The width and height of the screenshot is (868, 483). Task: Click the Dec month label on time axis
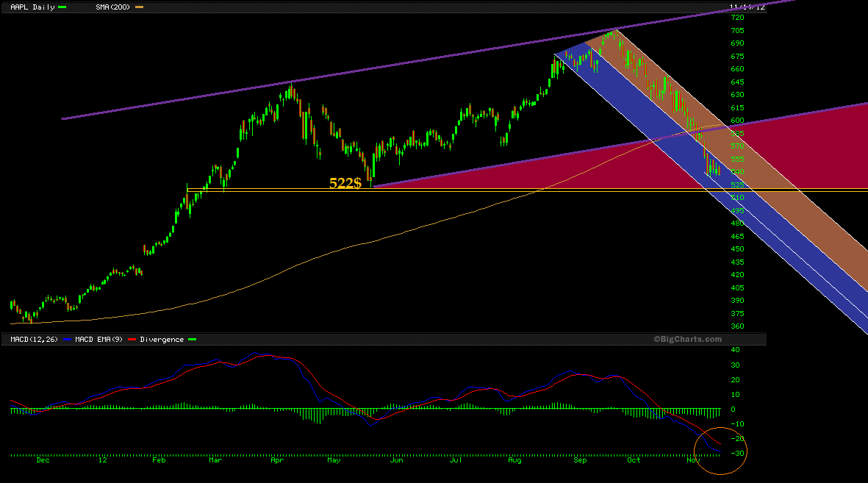[x=43, y=460]
